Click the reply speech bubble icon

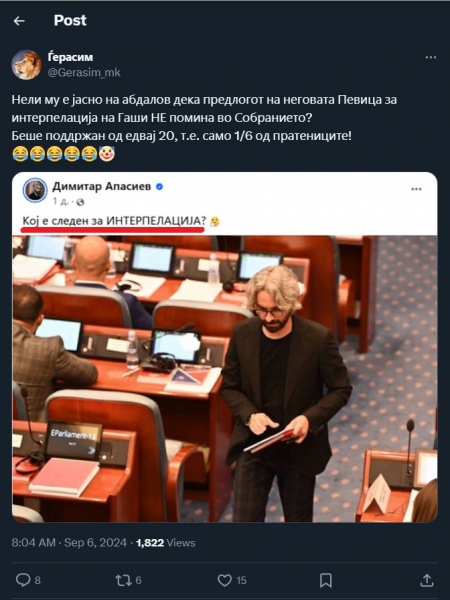click(x=23, y=580)
